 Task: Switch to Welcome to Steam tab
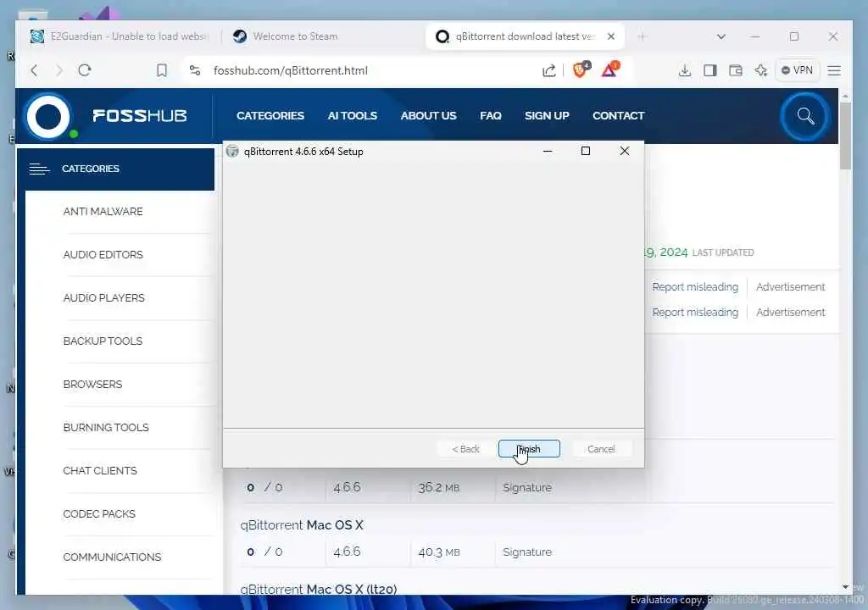(x=294, y=36)
